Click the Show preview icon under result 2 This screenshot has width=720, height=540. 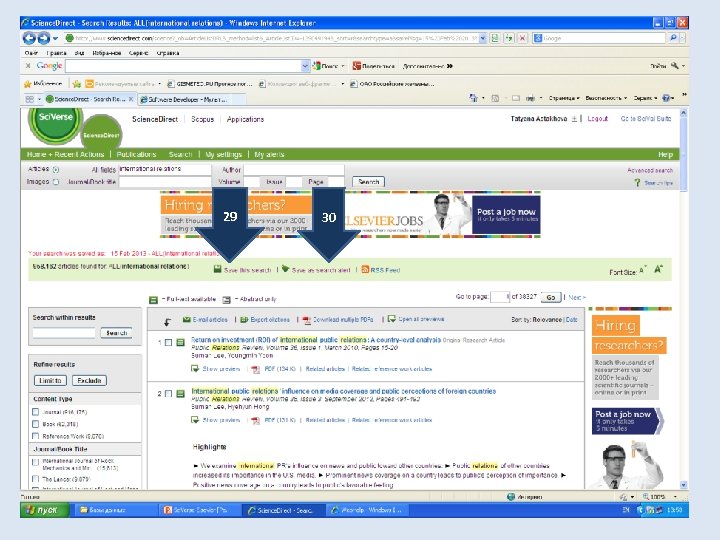pyautogui.click(x=195, y=420)
